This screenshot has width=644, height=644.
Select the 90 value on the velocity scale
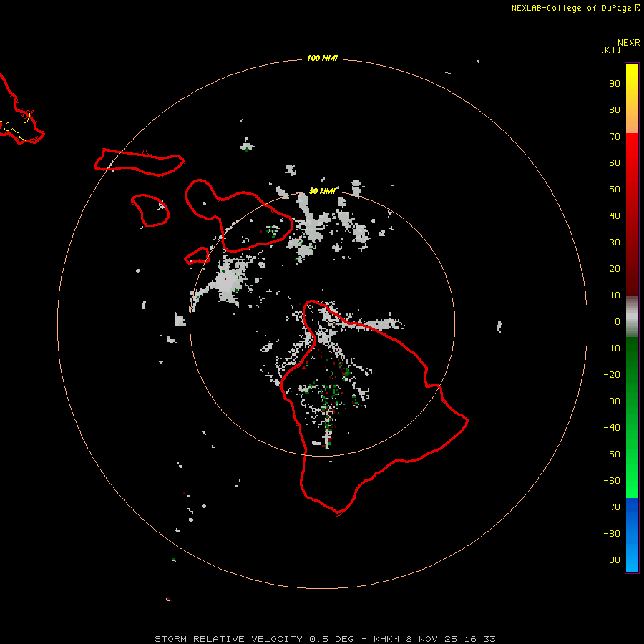(615, 84)
